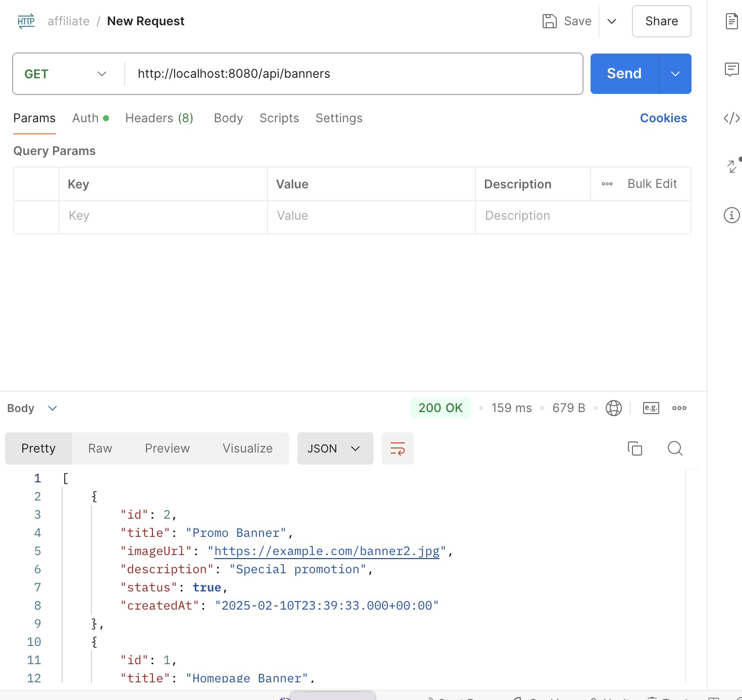742x700 pixels.
Task: Click the request URL field
Action: [x=353, y=74]
